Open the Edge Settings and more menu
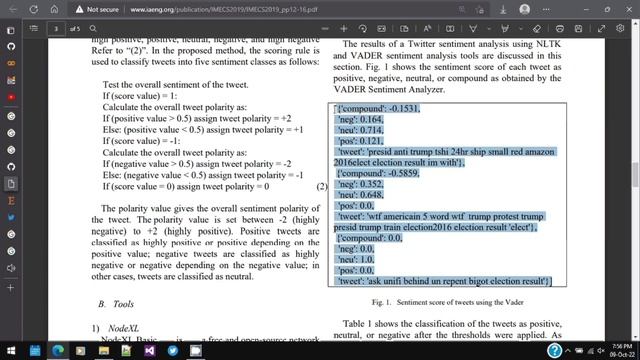640x360 pixels. pyautogui.click(x=546, y=9)
